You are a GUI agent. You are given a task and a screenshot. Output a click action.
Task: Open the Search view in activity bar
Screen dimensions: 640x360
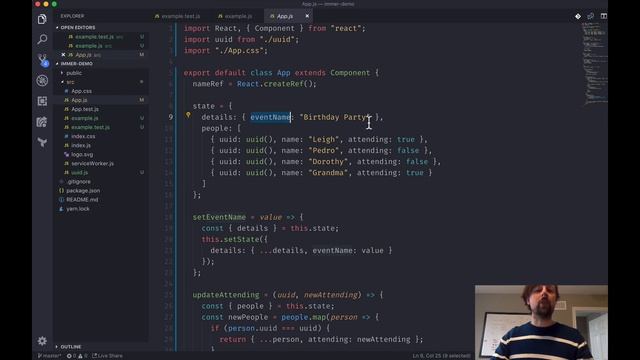click(x=42, y=39)
